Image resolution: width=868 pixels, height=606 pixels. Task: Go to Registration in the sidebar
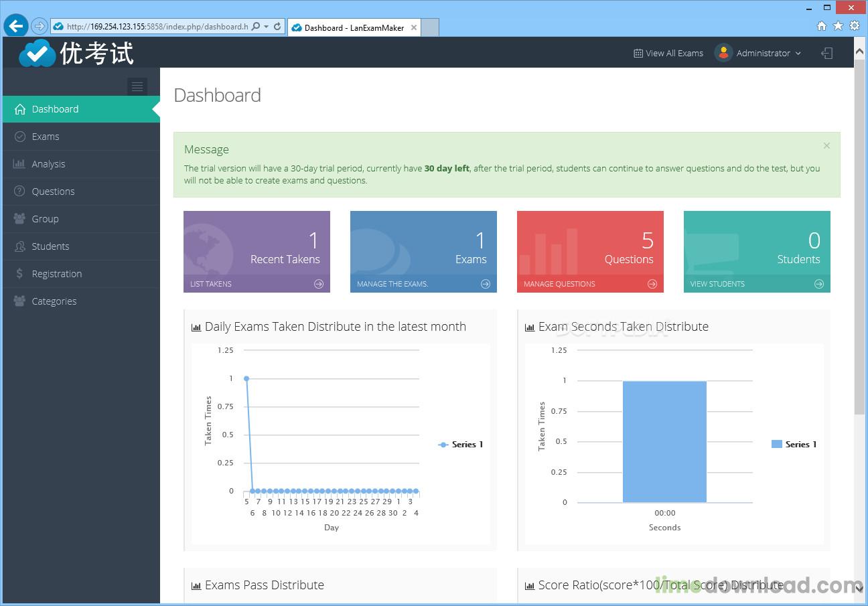click(57, 274)
